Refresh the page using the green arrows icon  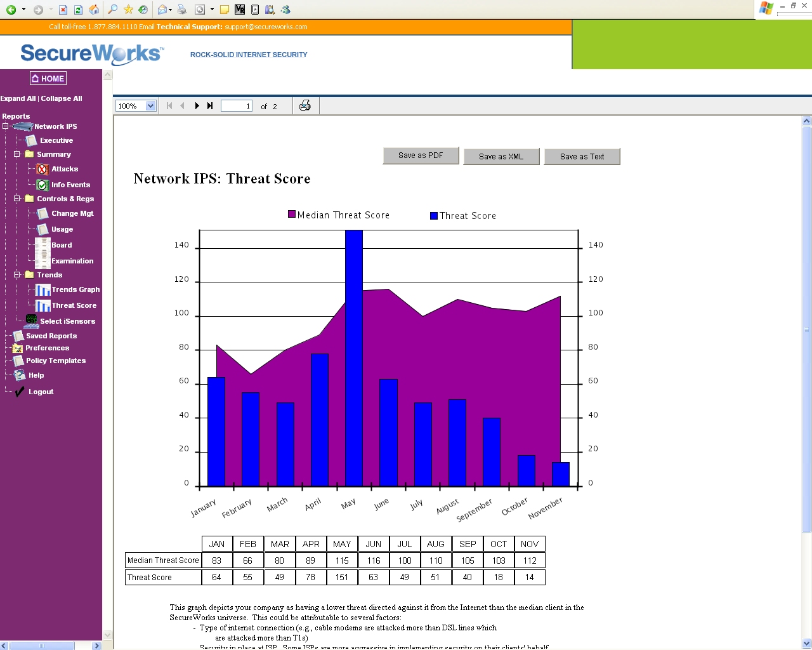(78, 10)
